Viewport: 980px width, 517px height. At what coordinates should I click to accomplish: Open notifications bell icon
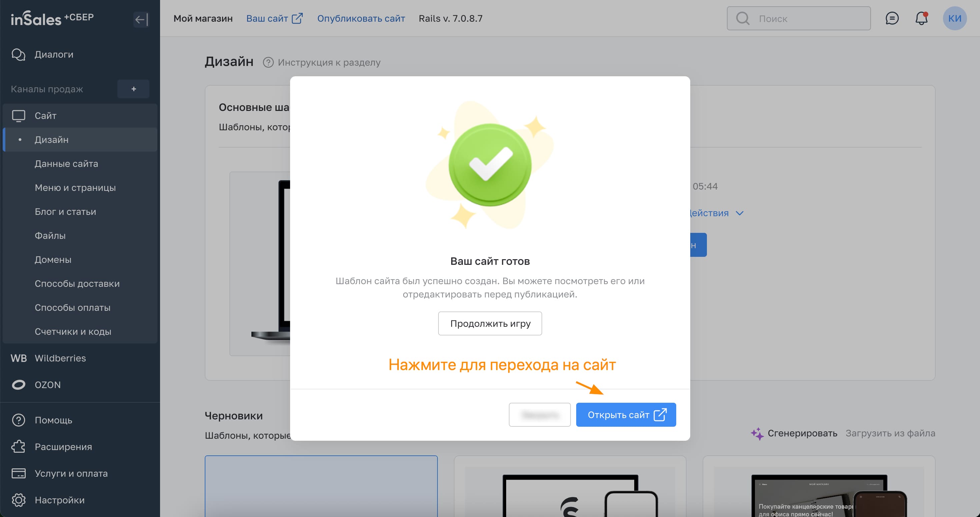(921, 18)
